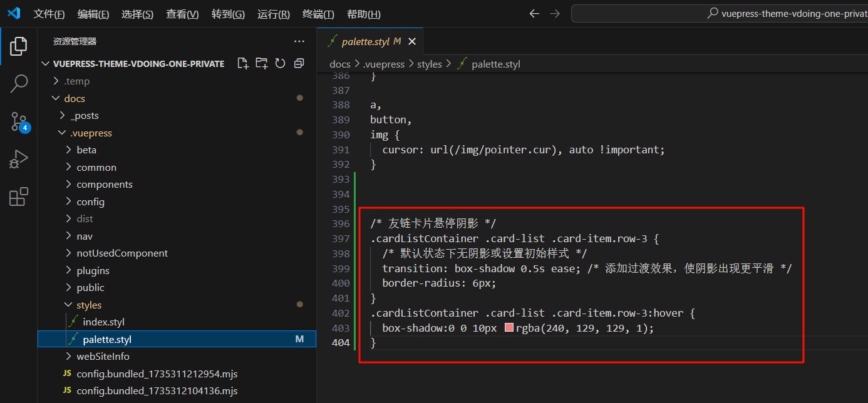Select palette.styl in the explorer tree
Viewport: 868px width, 403px height.
pyautogui.click(x=177, y=339)
